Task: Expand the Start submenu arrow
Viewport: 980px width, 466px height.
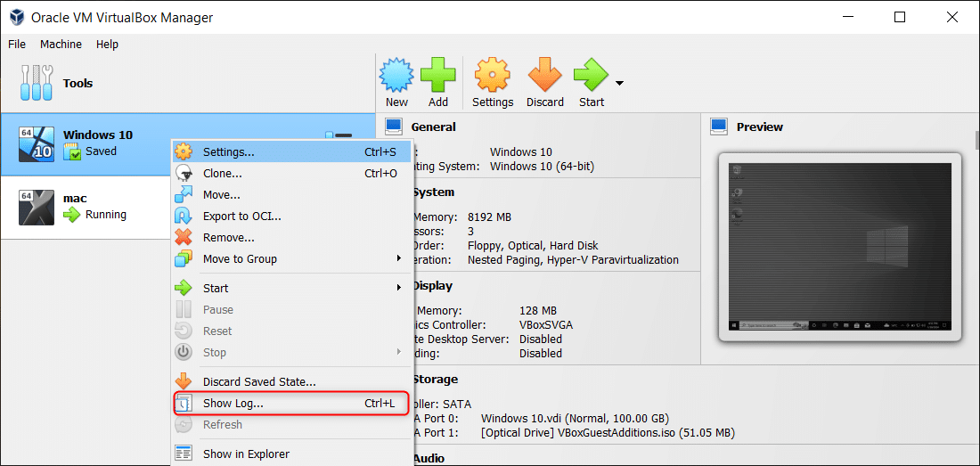Action: tap(399, 288)
